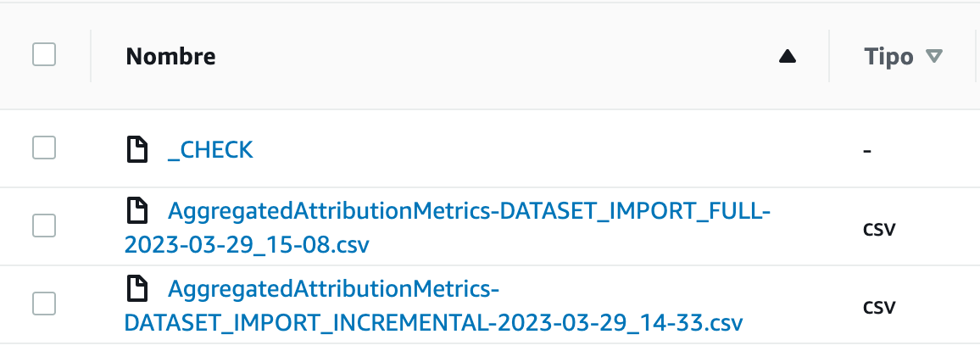Check the box for the _CHECK file
980x351 pixels.
point(44,148)
